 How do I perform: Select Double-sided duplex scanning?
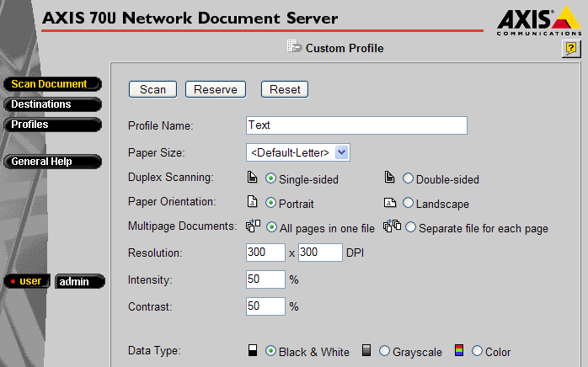point(408,178)
